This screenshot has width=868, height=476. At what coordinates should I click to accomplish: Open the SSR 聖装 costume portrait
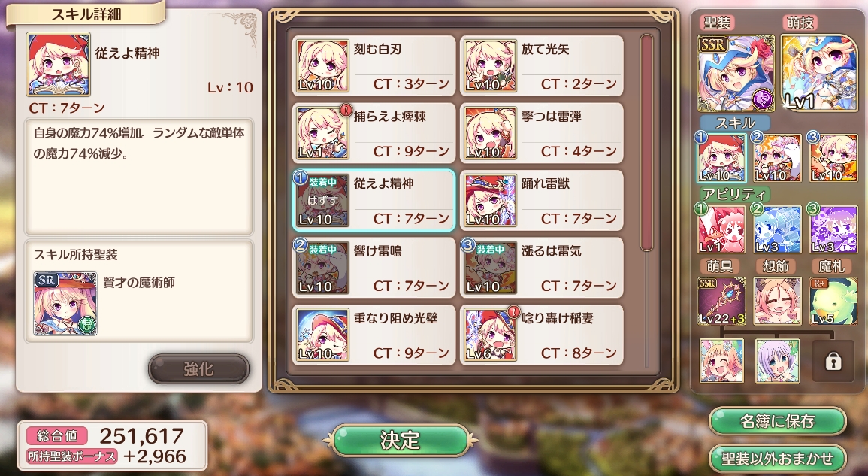[736, 74]
